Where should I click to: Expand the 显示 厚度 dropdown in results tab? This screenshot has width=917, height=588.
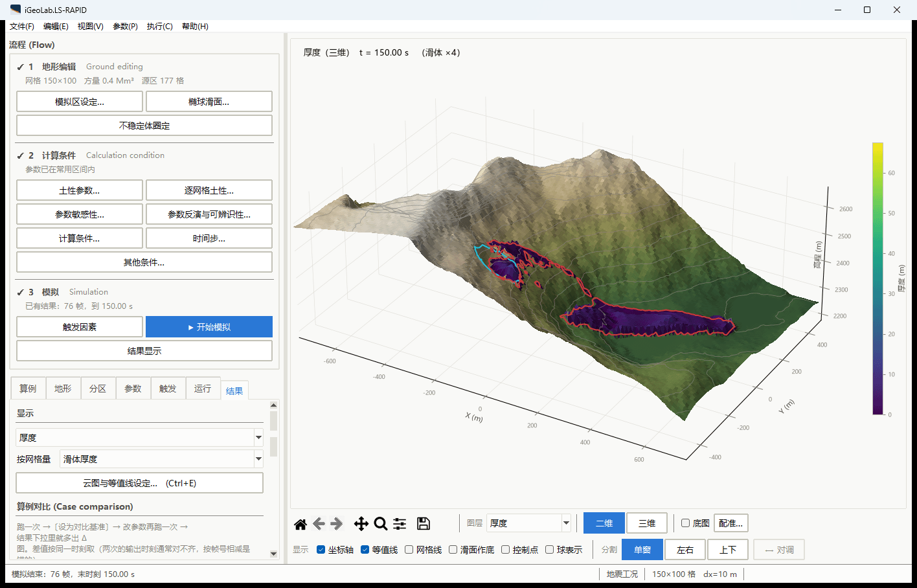click(x=139, y=438)
